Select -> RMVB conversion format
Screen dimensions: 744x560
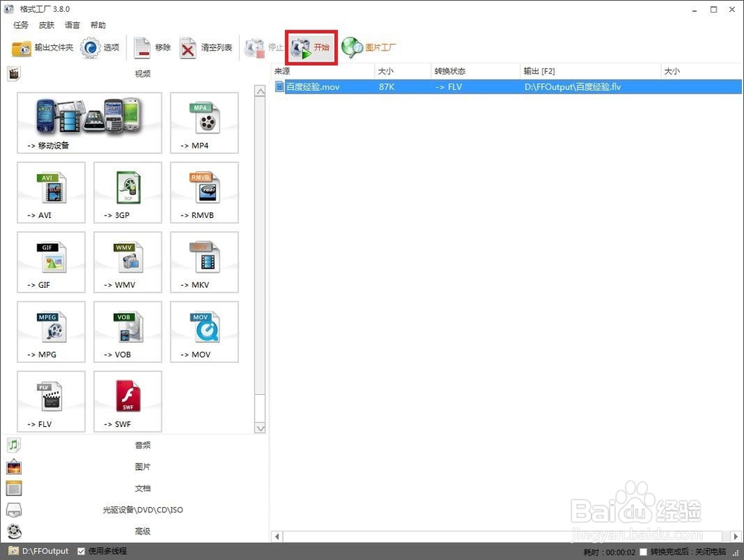(205, 193)
